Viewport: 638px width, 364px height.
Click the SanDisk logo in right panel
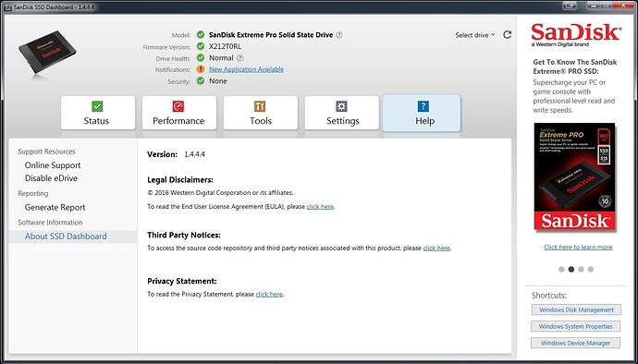point(576,34)
